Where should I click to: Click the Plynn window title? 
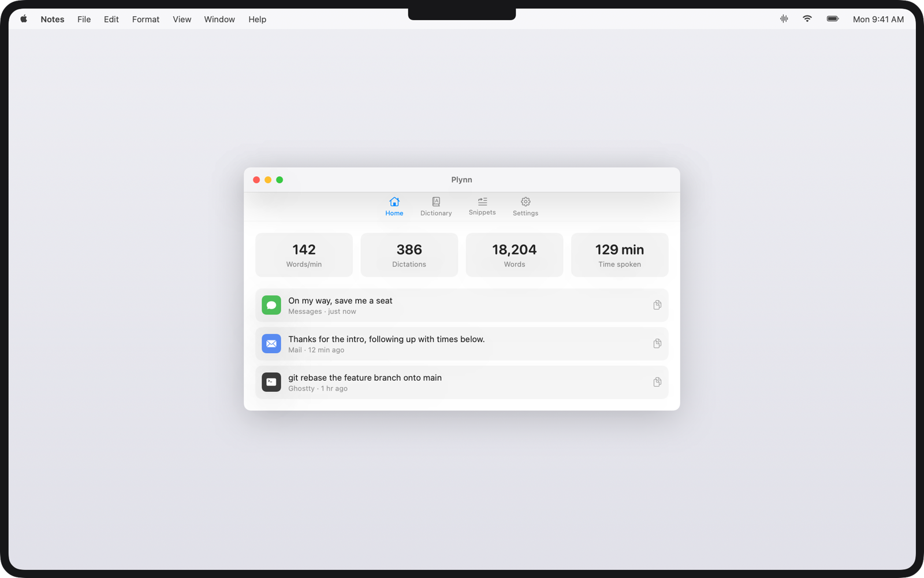pos(462,180)
